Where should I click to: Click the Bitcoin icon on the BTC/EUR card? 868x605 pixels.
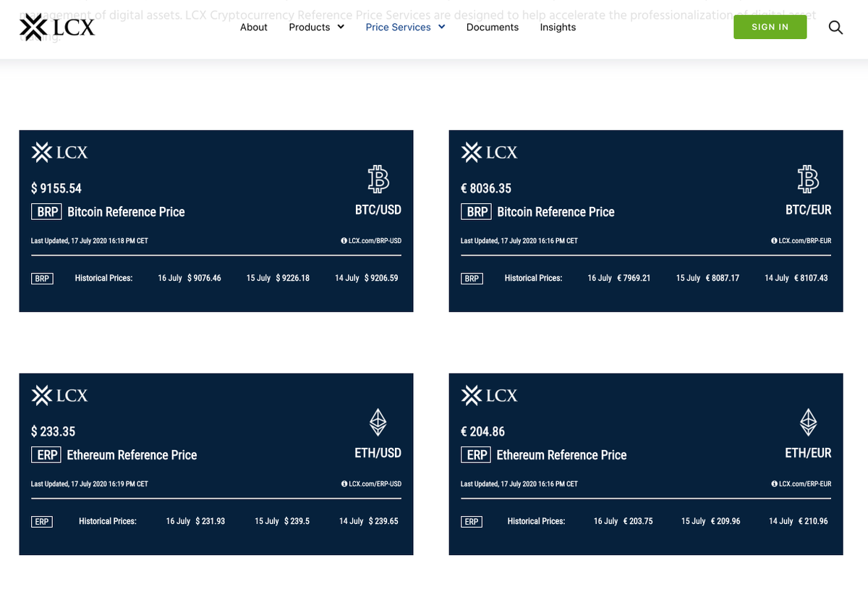pyautogui.click(x=808, y=179)
